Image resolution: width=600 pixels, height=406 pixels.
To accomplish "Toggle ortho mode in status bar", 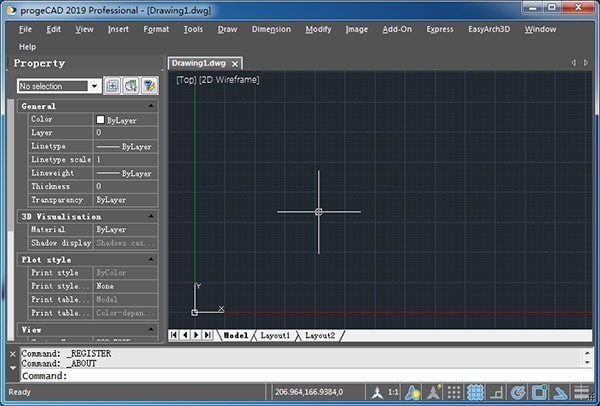I will pyautogui.click(x=497, y=392).
